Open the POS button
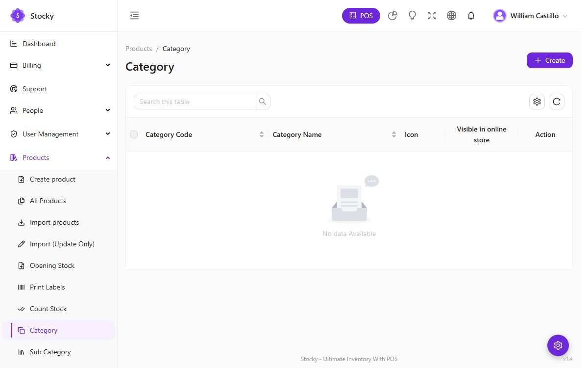This screenshot has height=368, width=588. point(361,16)
